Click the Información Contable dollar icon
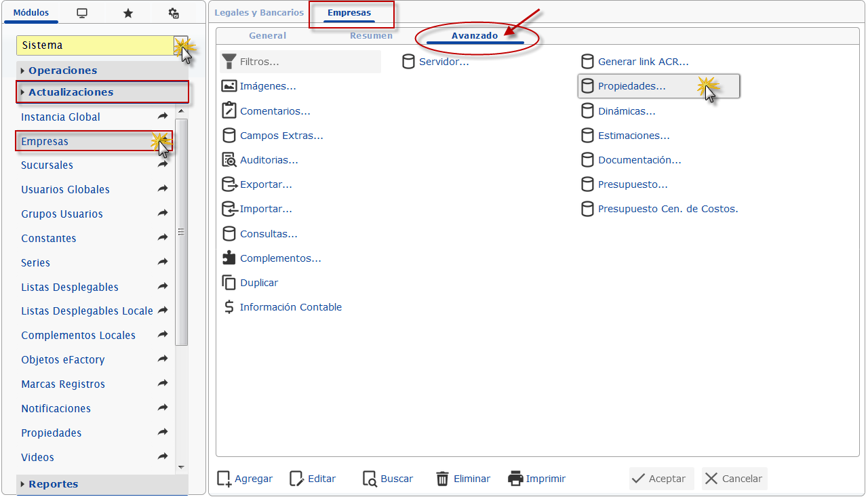The width and height of the screenshot is (868, 497). point(229,307)
